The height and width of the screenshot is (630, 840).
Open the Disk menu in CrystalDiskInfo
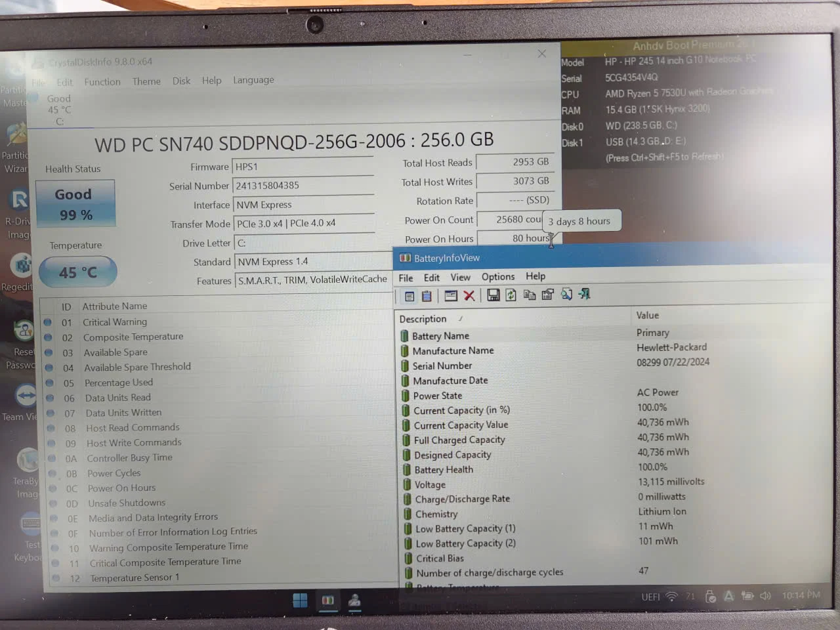(181, 81)
